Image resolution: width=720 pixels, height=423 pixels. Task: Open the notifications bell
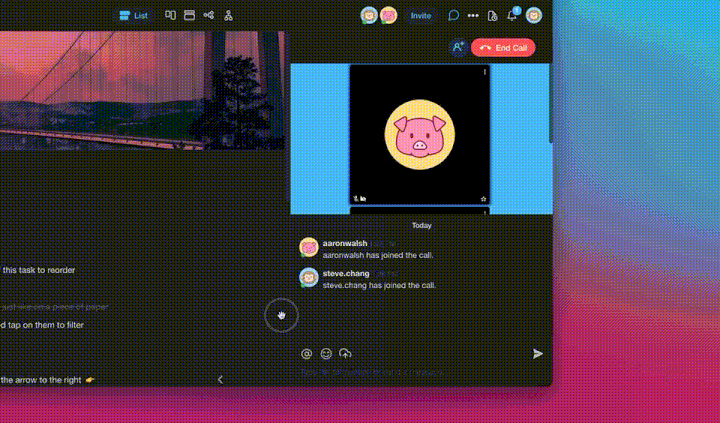512,15
